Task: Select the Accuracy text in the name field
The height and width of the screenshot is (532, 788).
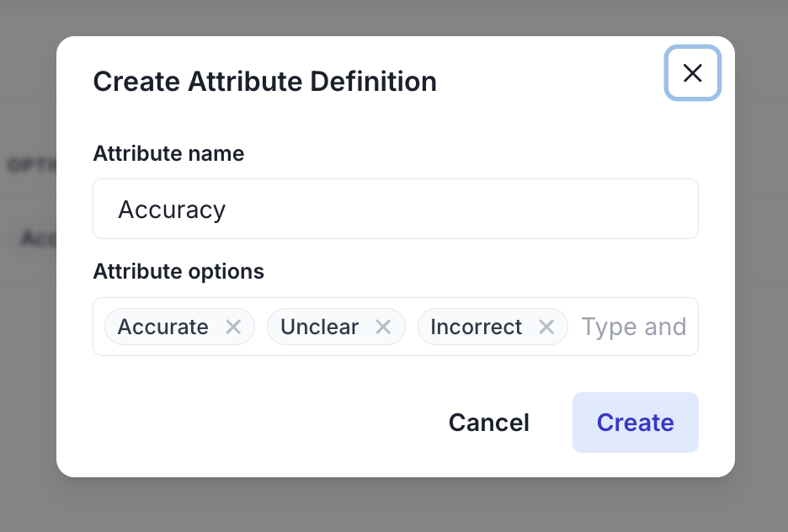Action: [x=172, y=209]
